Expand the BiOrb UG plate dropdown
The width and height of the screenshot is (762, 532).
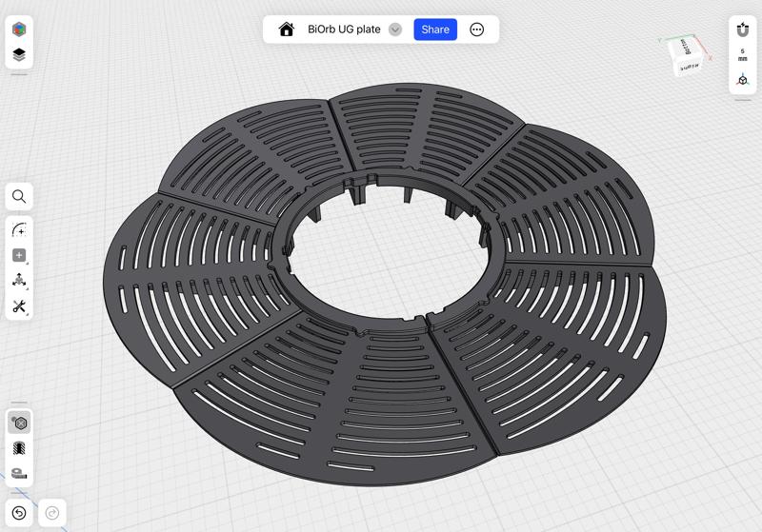tap(395, 30)
